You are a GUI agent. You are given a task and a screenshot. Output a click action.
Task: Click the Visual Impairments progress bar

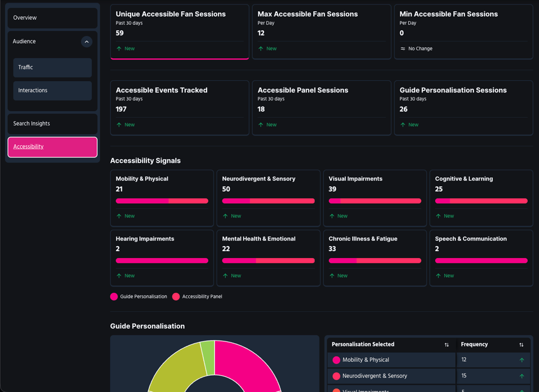pos(374,201)
